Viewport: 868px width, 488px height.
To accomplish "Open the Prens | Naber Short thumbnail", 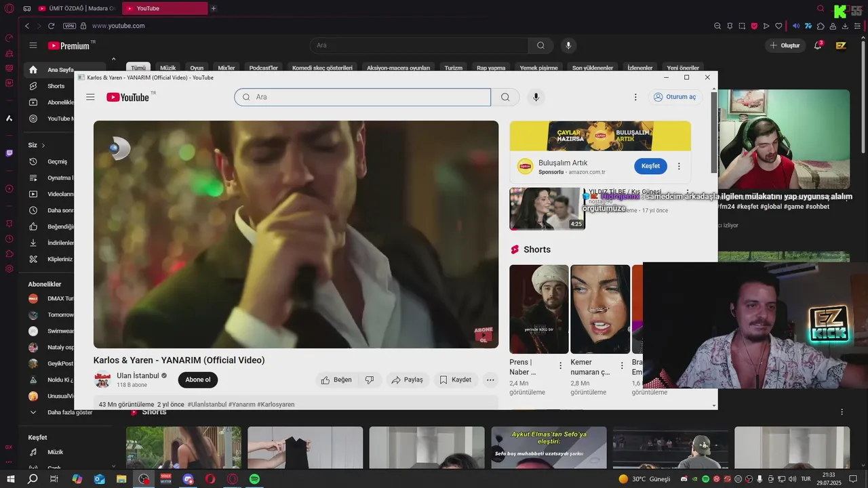I will click(539, 309).
